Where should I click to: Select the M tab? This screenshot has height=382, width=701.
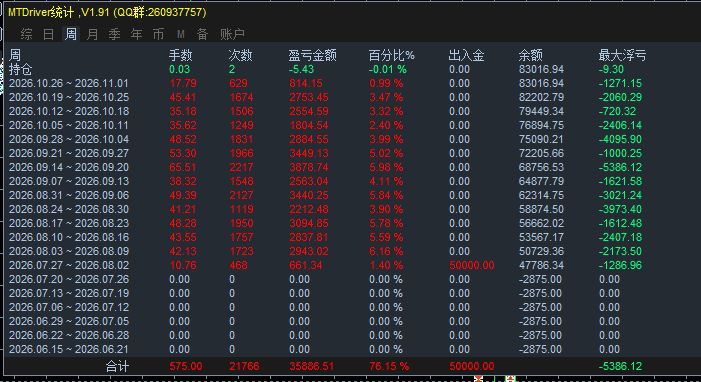(x=180, y=34)
